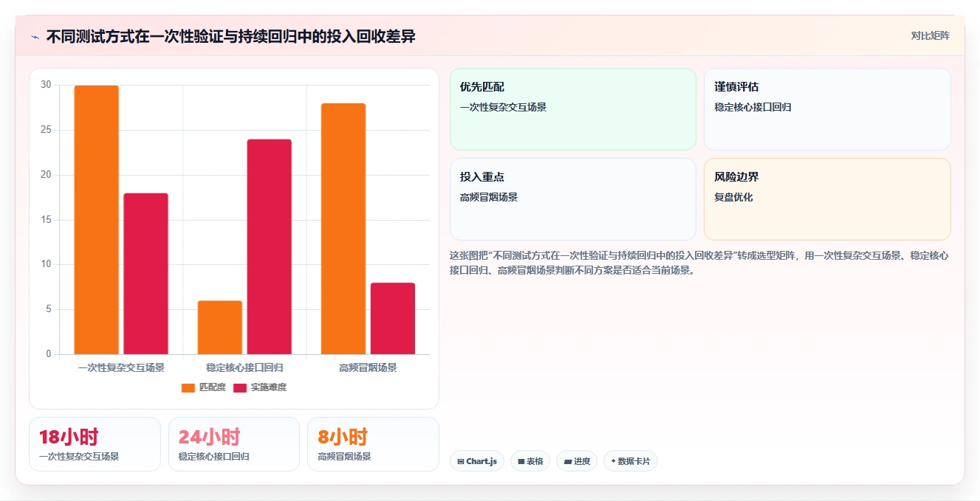Select the 8小时 stat card
980x501 pixels.
[x=373, y=444]
